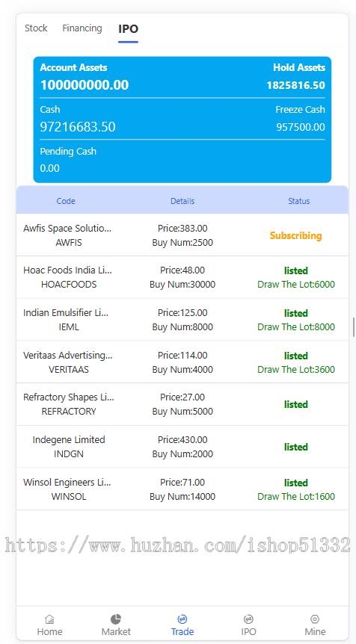This screenshot has width=356, height=644.
Task: Open the IPO icon in bottom navigation
Action: click(x=248, y=619)
